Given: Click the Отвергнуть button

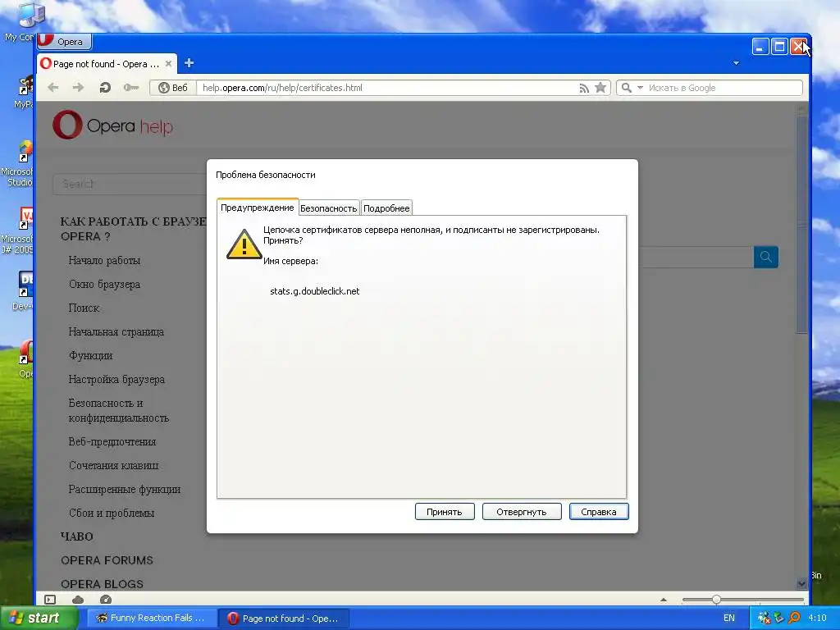Looking at the screenshot, I should (521, 512).
